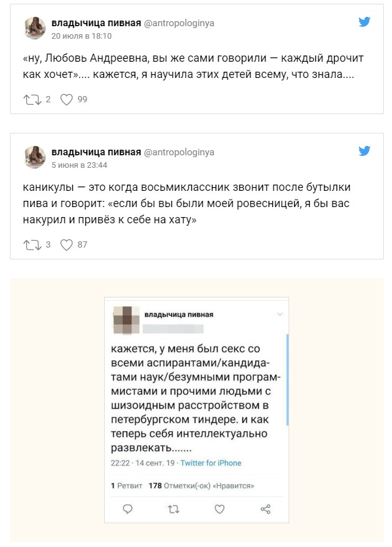Viewport: 392px width, 547px height.
Task: Expand the chevron menu beside the bottom владычица пивная name
Action: click(x=280, y=314)
